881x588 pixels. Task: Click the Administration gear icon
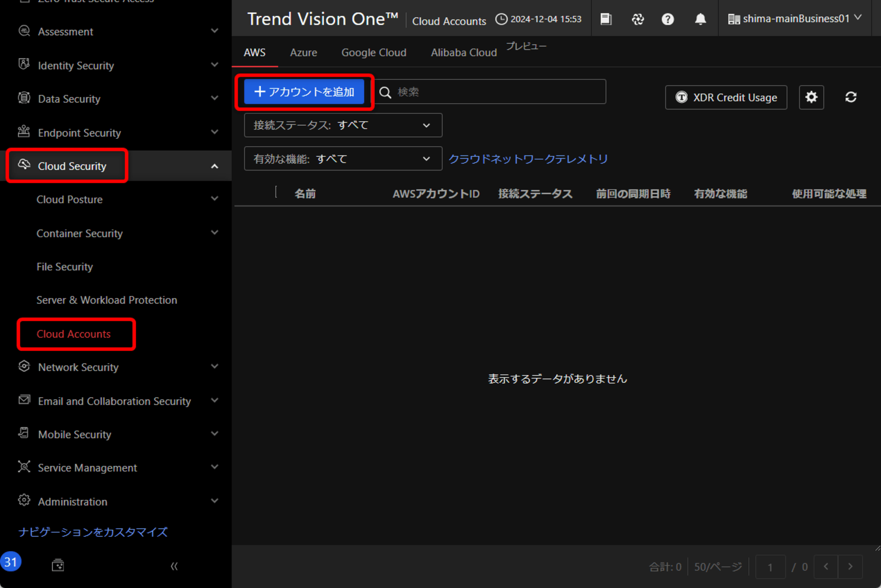pyautogui.click(x=24, y=500)
